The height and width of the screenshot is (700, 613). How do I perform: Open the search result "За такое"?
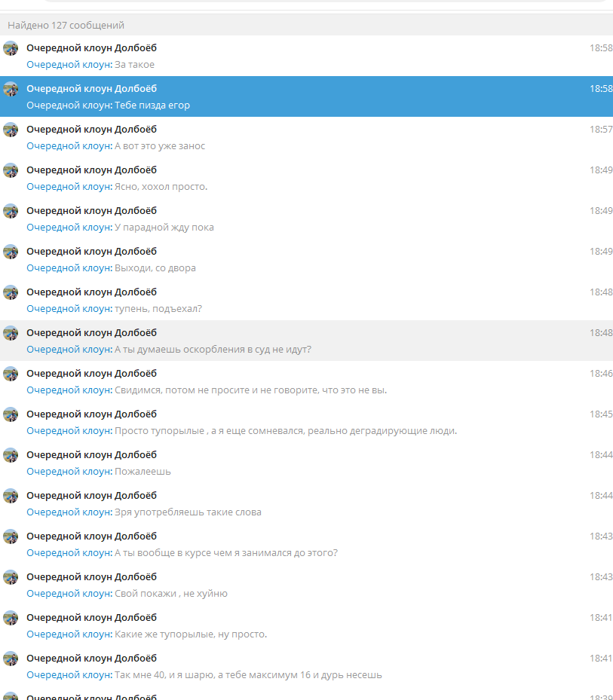coord(306,56)
